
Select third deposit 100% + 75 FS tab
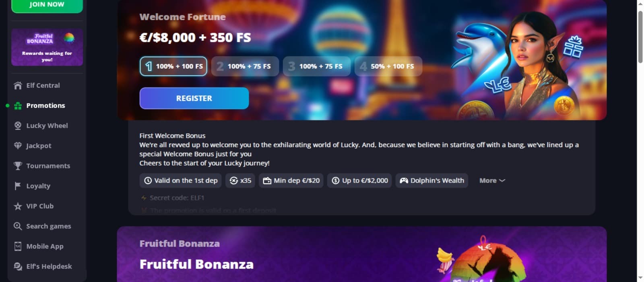(317, 66)
